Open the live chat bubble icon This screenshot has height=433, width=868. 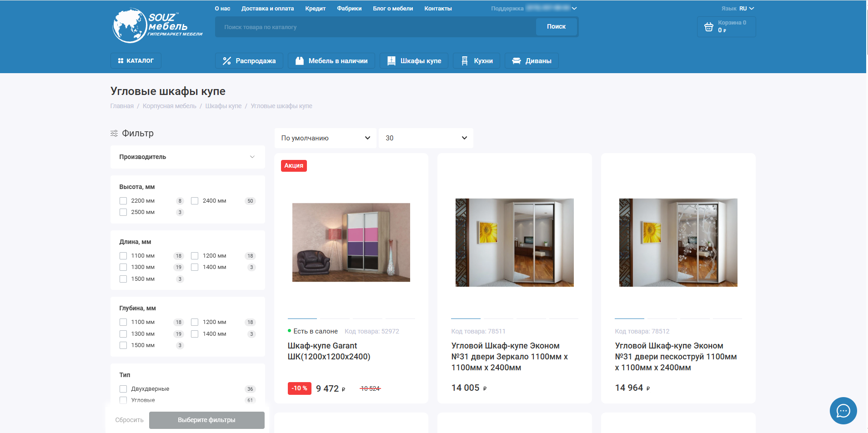(x=843, y=411)
